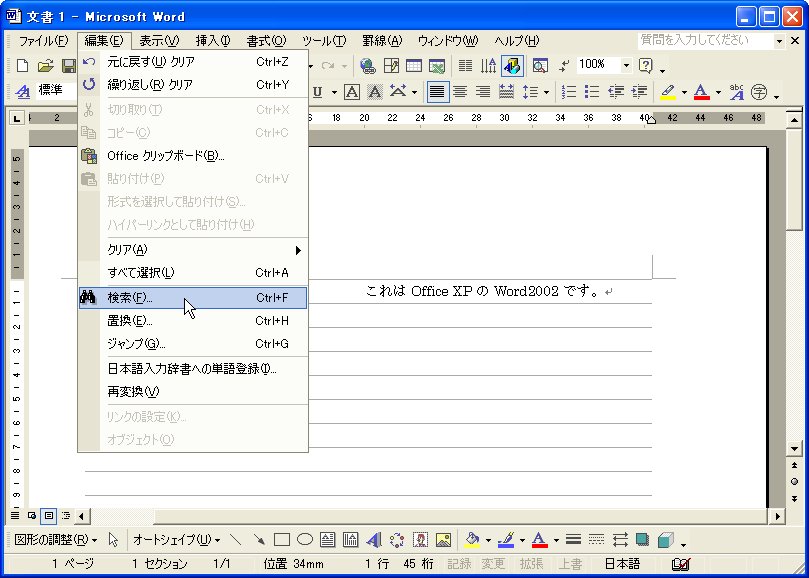Select the Oval drawing tool

(x=305, y=540)
